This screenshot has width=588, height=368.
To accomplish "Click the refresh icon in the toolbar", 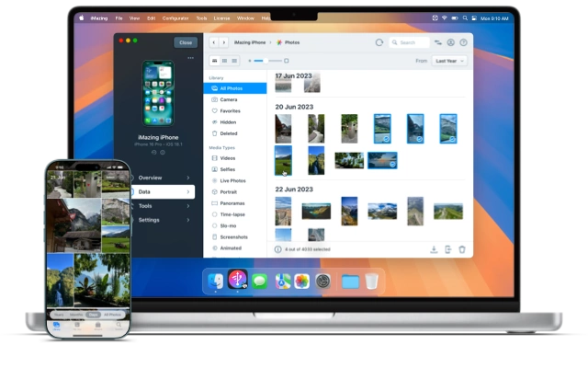I will click(379, 42).
